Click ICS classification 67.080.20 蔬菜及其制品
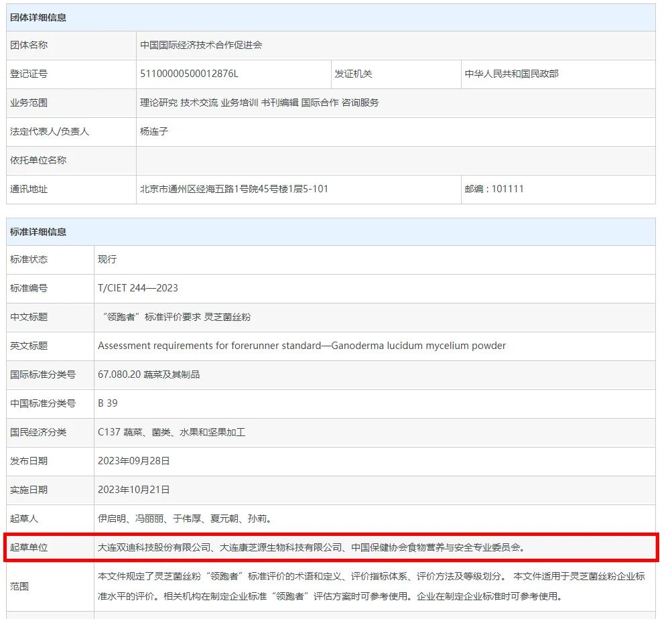This screenshot has width=672, height=619. point(149,374)
